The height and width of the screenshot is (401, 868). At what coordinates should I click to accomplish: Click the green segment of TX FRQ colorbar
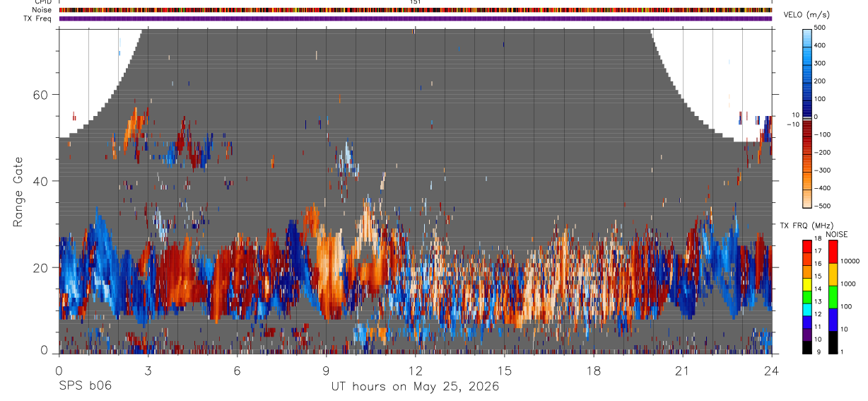pos(807,296)
